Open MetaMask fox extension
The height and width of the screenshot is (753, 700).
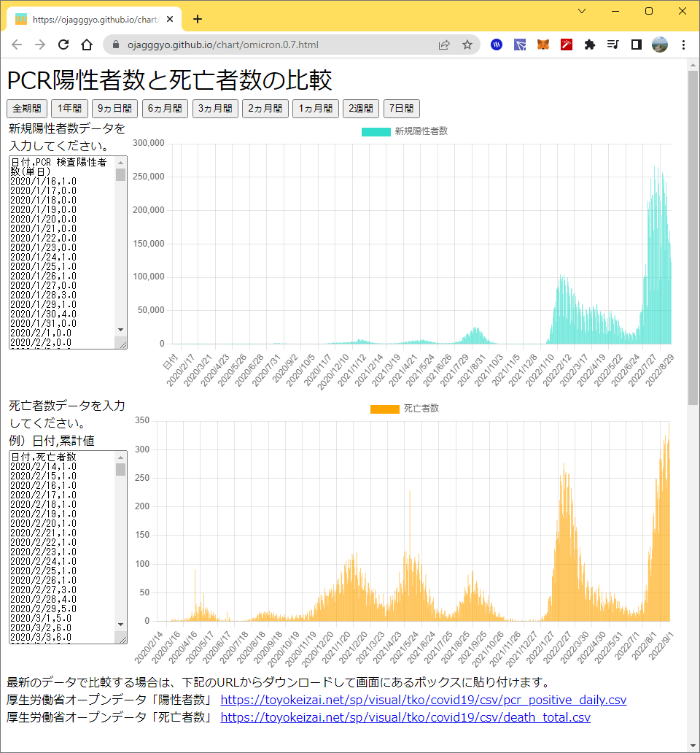click(543, 45)
